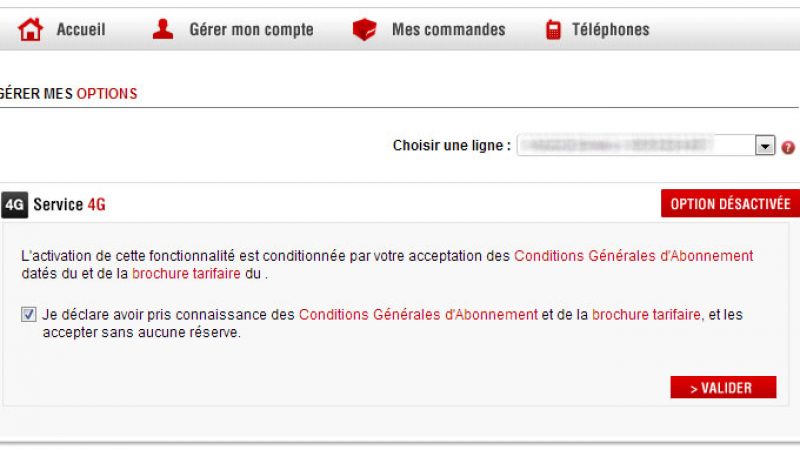The height and width of the screenshot is (450, 800).
Task: Click the Service 4G section title
Action: coord(69,205)
